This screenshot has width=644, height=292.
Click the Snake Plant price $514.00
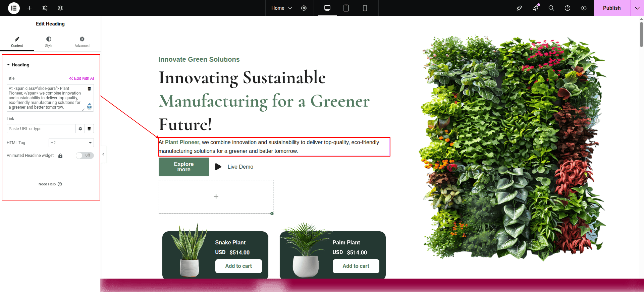pyautogui.click(x=239, y=252)
